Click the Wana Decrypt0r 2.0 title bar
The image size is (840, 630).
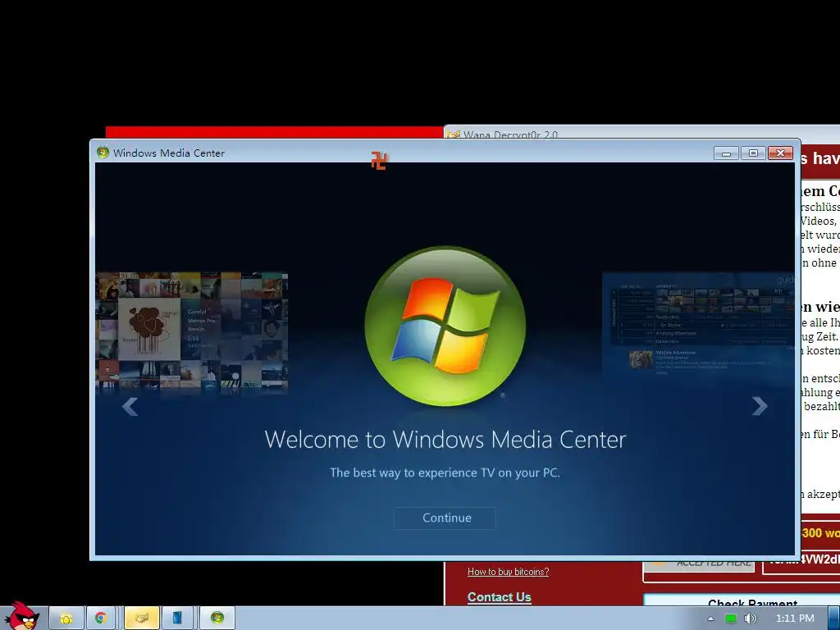point(640,132)
